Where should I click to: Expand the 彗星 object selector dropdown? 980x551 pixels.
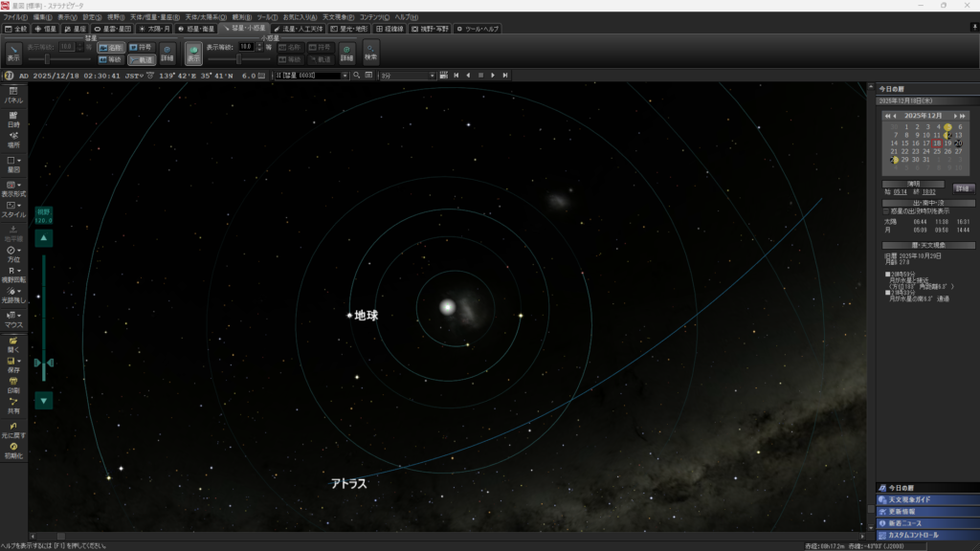tap(345, 75)
